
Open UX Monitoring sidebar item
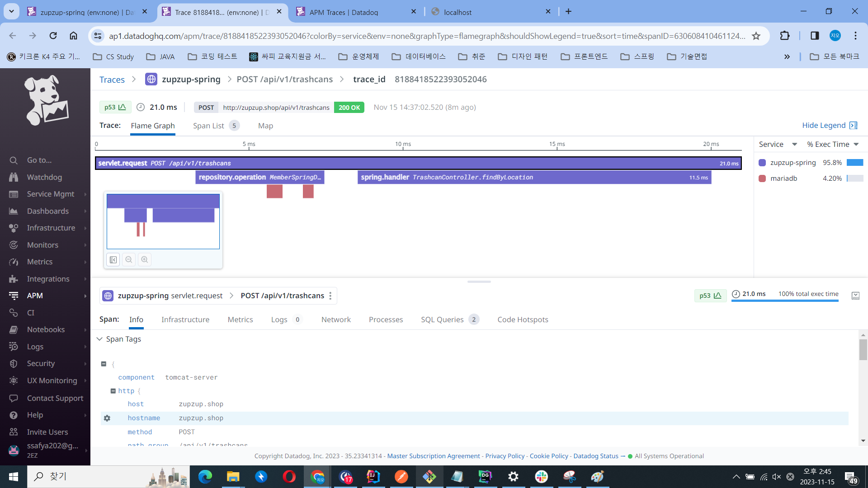(52, 380)
